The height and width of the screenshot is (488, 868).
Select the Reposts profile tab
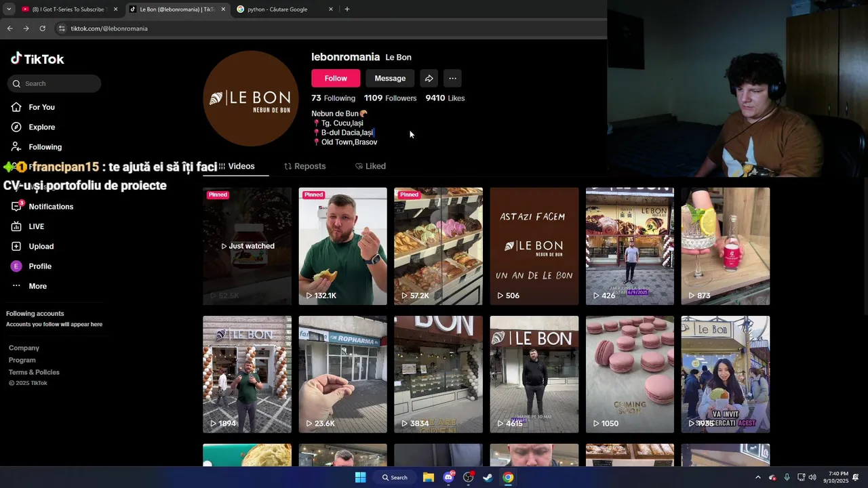[304, 166]
